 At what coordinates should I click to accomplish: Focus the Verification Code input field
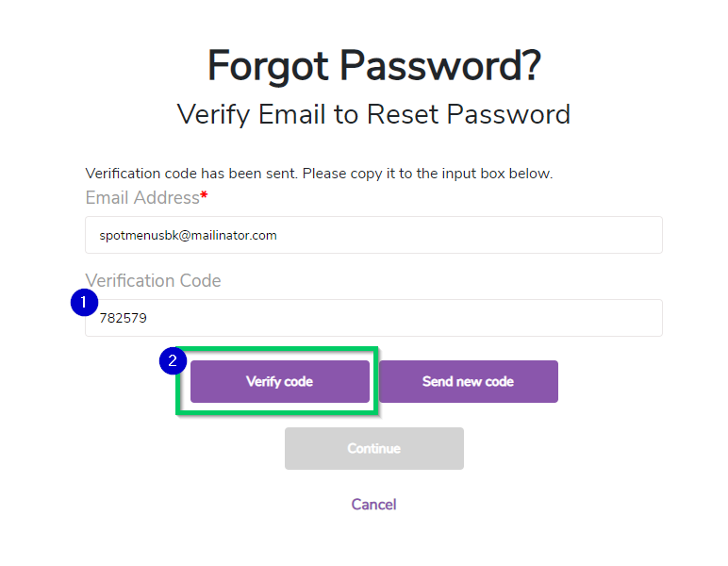pyautogui.click(x=424, y=318)
